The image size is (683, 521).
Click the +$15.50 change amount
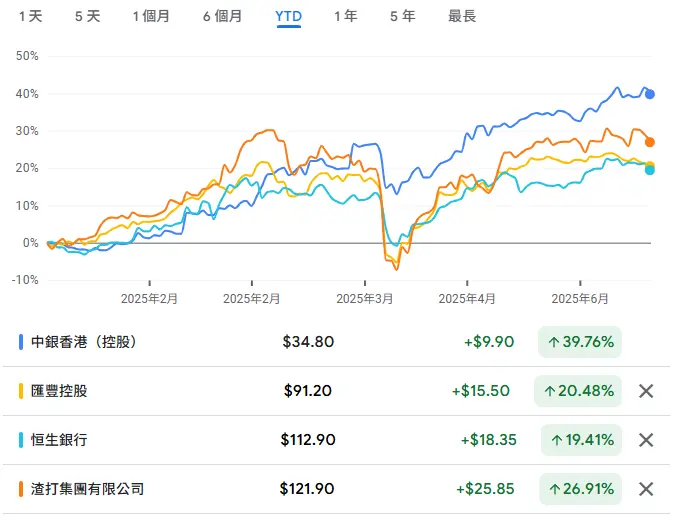pyautogui.click(x=481, y=391)
